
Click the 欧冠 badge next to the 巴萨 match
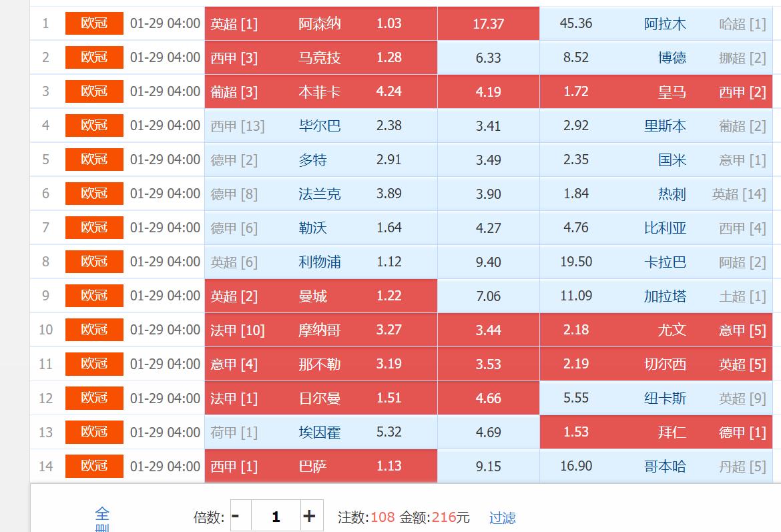click(94, 466)
